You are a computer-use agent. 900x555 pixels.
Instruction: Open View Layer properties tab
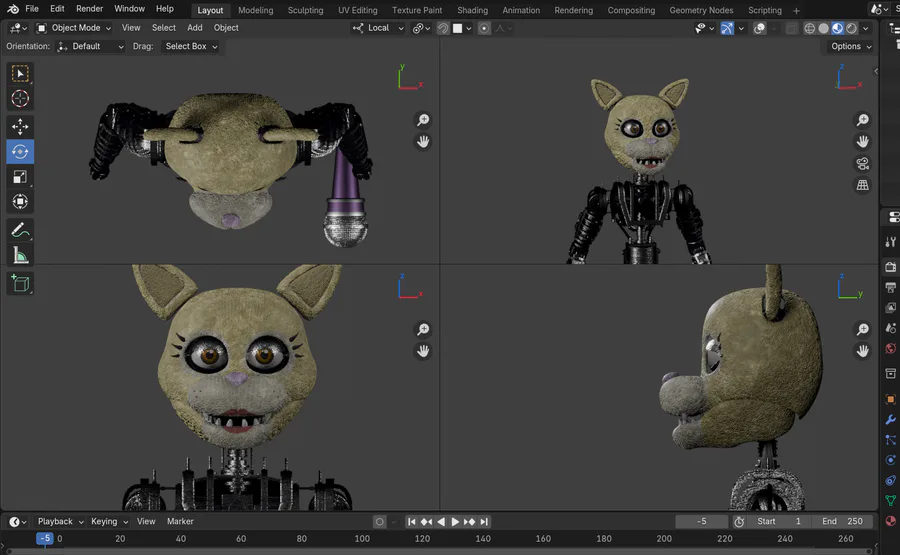pos(891,308)
